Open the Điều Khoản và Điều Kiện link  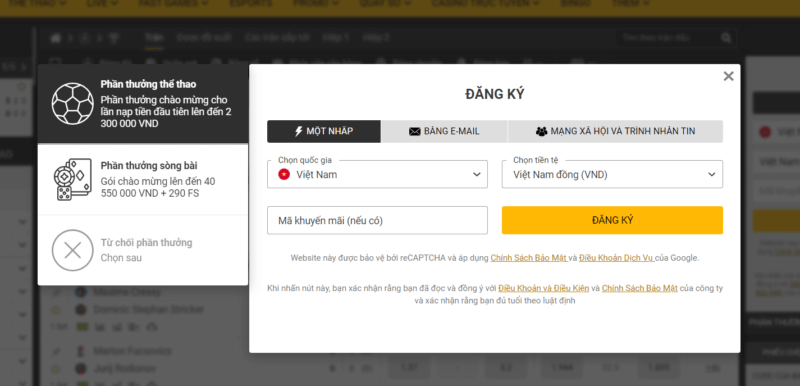(544, 289)
